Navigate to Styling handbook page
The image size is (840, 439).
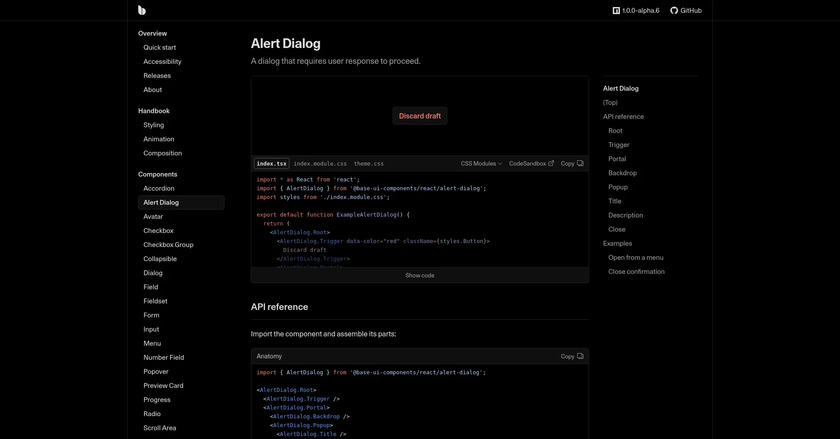154,125
